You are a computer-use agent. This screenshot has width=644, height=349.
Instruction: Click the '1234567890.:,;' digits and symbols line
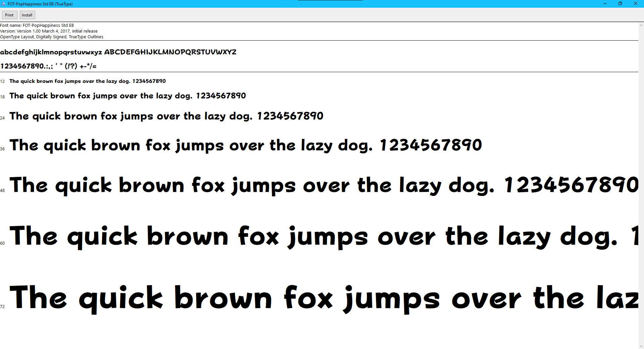point(48,66)
